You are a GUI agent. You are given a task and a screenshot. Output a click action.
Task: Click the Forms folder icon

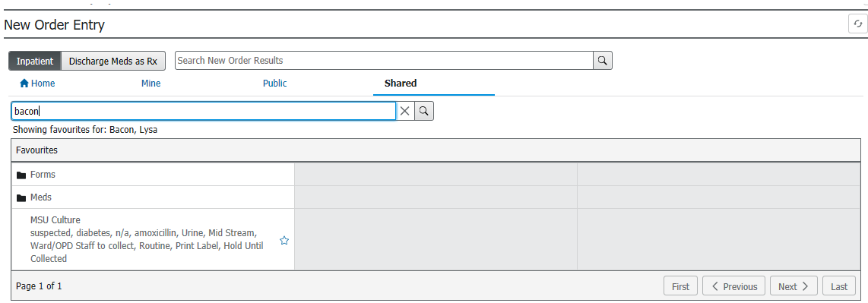pyautogui.click(x=21, y=175)
